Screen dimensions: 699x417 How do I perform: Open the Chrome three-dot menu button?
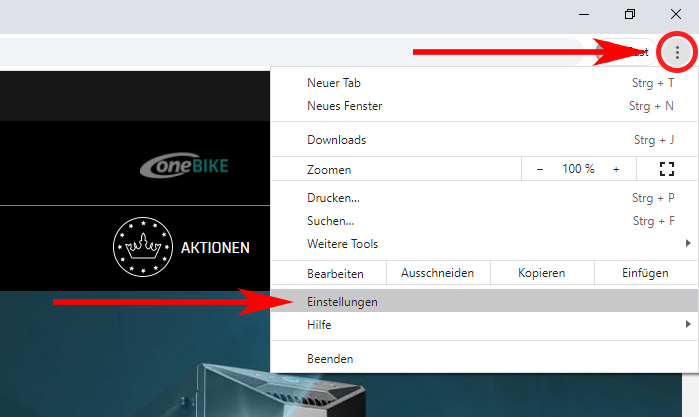point(677,53)
